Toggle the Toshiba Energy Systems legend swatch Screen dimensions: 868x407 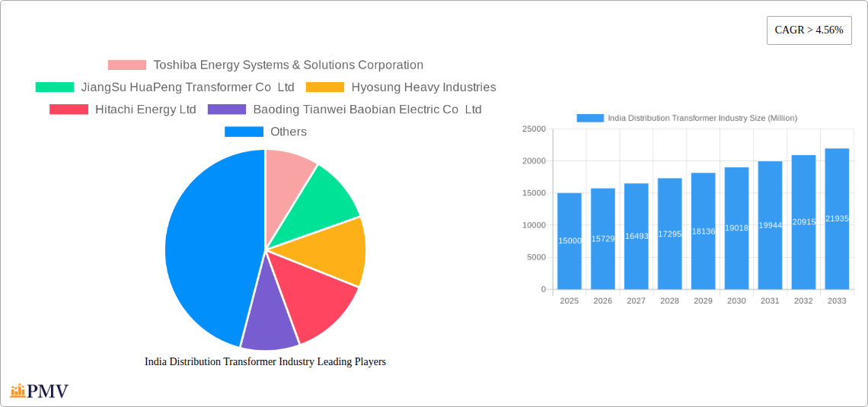tap(126, 65)
